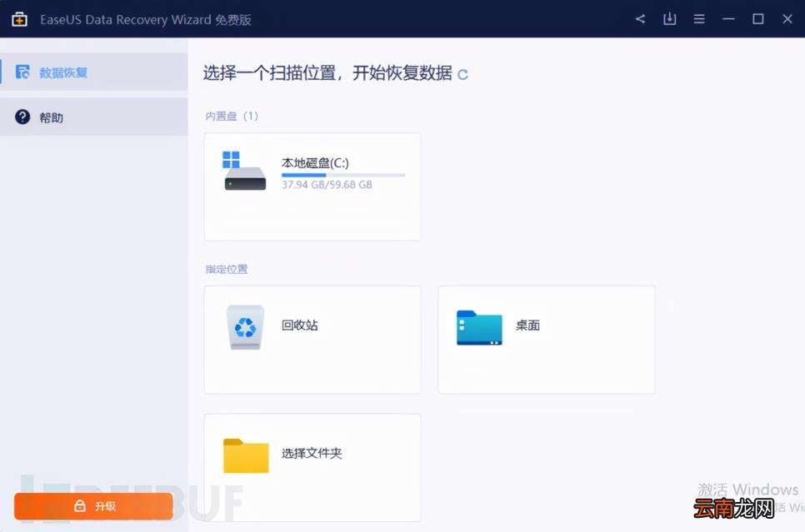Click the import scan session icon
Viewport: 805px width, 532px height.
tap(669, 19)
